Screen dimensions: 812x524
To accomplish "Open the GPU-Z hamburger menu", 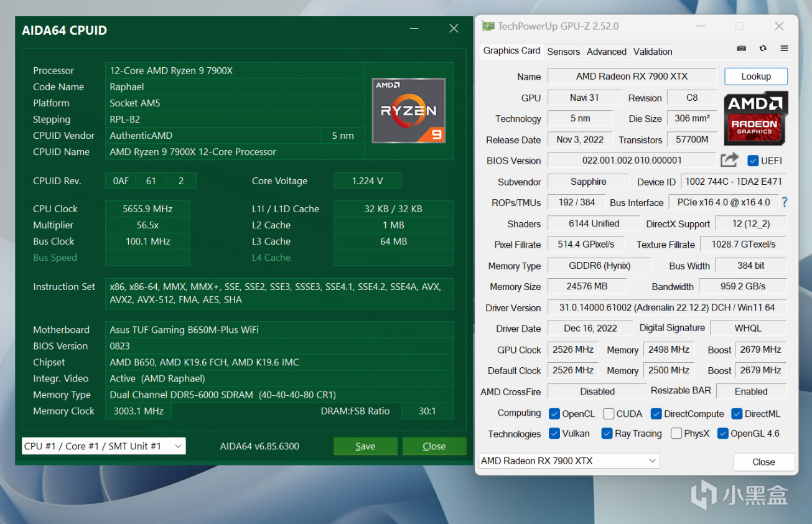I will 784,49.
